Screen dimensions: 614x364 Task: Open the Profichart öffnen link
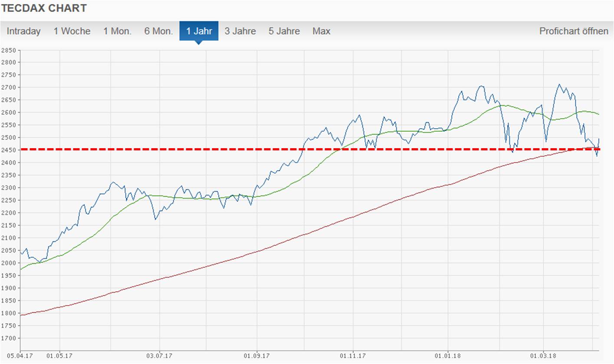coord(574,31)
